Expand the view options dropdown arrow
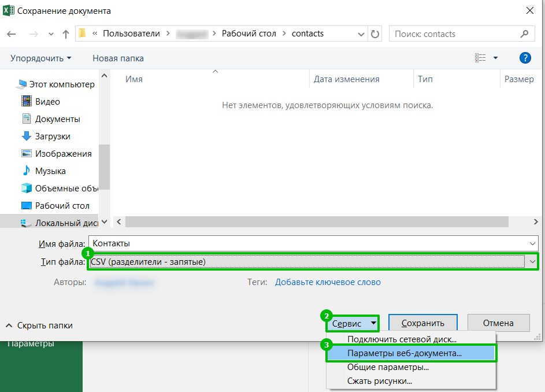Viewport: 545px width, 392px height. (495, 58)
